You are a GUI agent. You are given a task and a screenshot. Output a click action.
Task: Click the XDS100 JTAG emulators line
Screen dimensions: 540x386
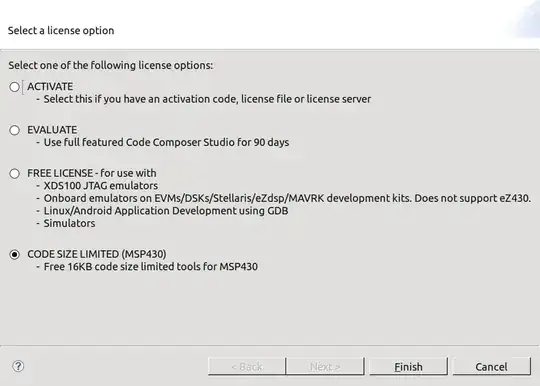pos(97,186)
